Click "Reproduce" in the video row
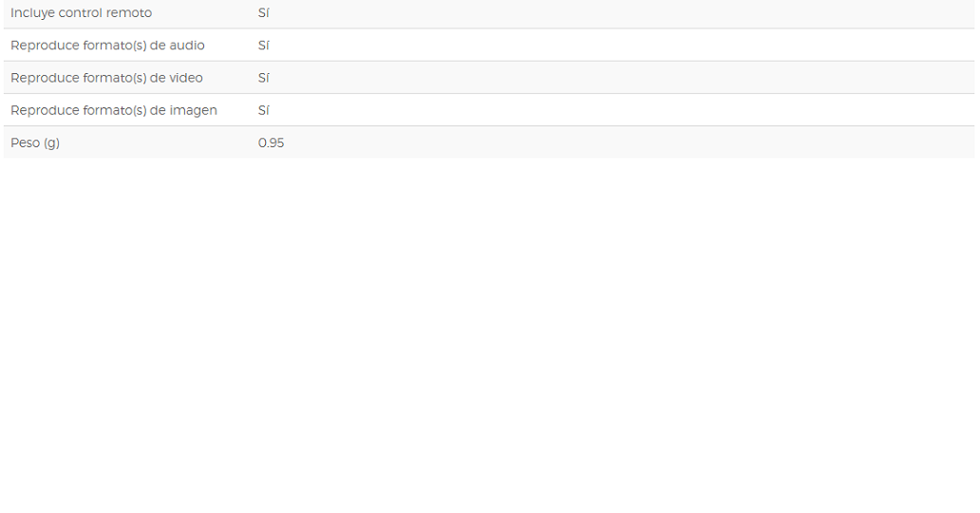The image size is (980, 513). pos(45,78)
